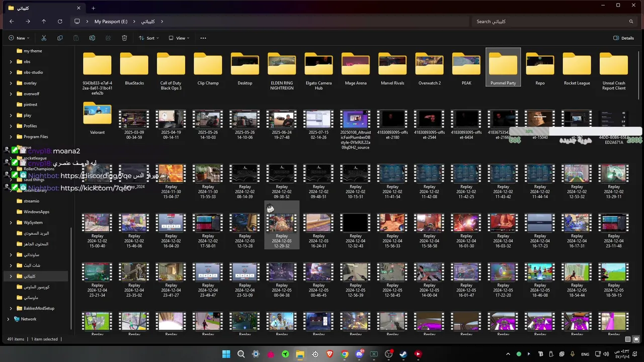Go back with the left arrow
Screen dimensions: 644x362
[x=12, y=22]
